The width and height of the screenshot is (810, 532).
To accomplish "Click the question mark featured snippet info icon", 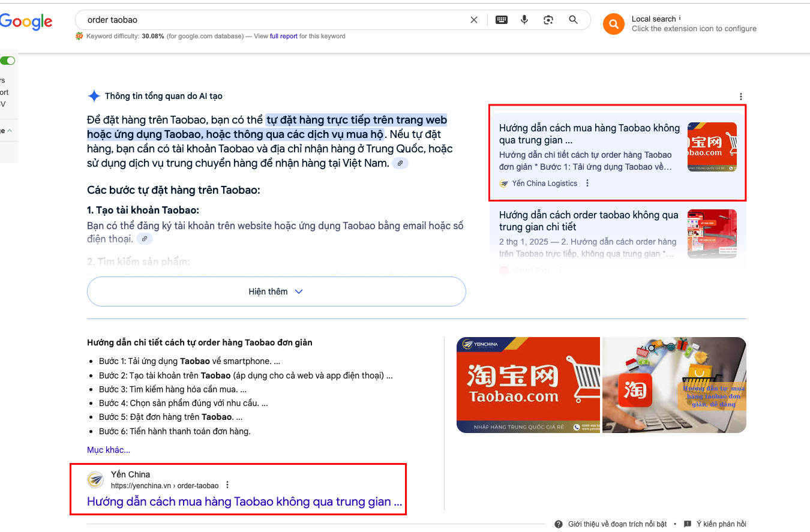I will 559,524.
